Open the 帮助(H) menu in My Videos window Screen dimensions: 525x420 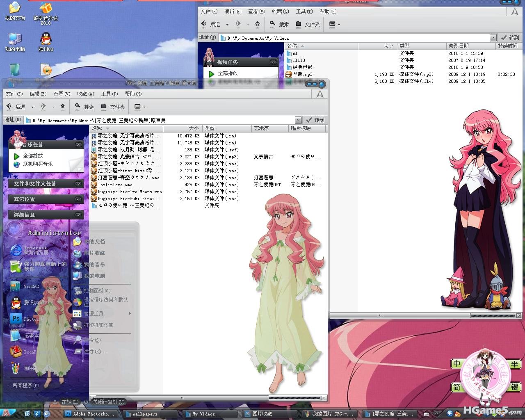[328, 11]
